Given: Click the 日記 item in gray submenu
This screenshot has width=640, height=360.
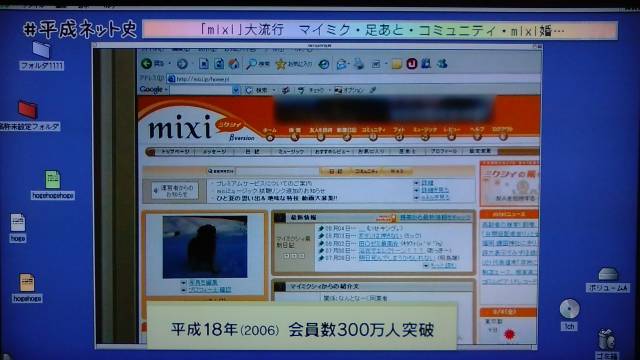Looking at the screenshot, I should tap(252, 151).
